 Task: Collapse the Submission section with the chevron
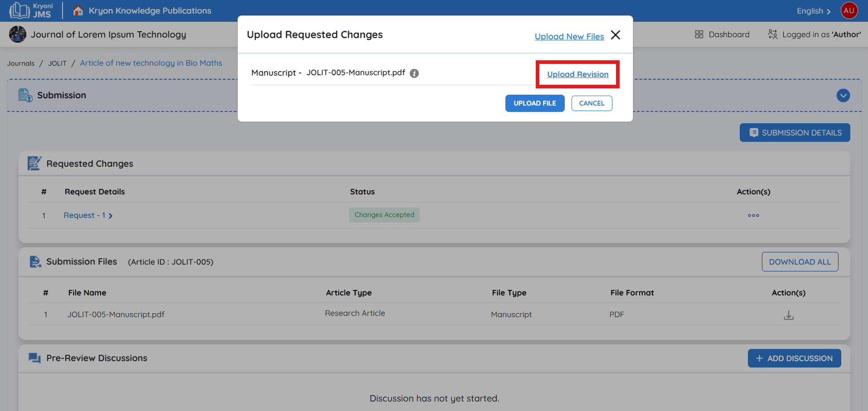843,96
